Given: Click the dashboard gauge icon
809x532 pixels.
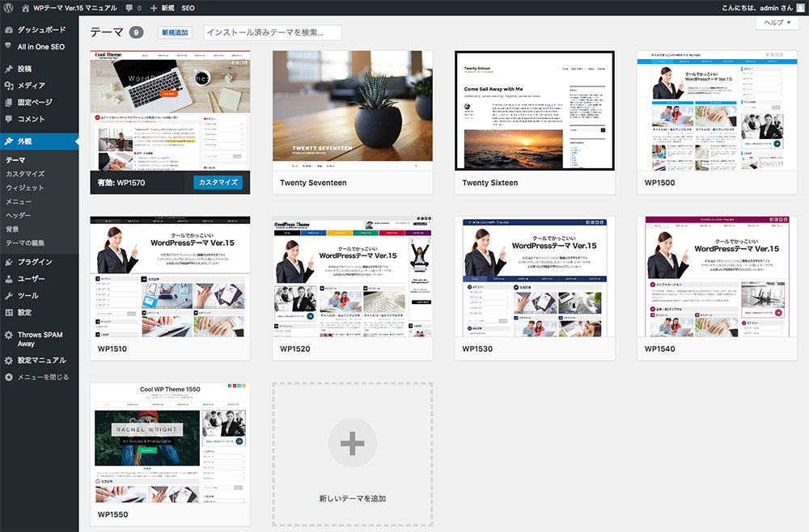Looking at the screenshot, I should (9, 29).
